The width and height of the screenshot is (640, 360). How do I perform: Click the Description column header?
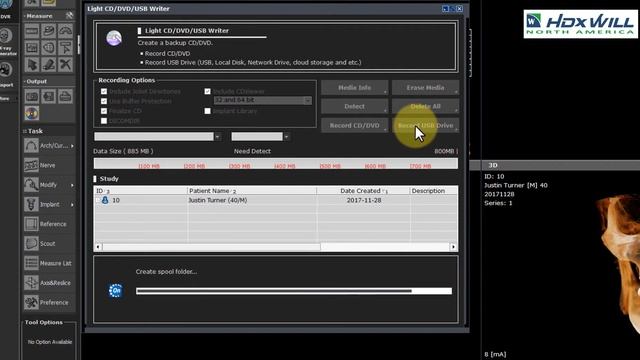[434, 191]
